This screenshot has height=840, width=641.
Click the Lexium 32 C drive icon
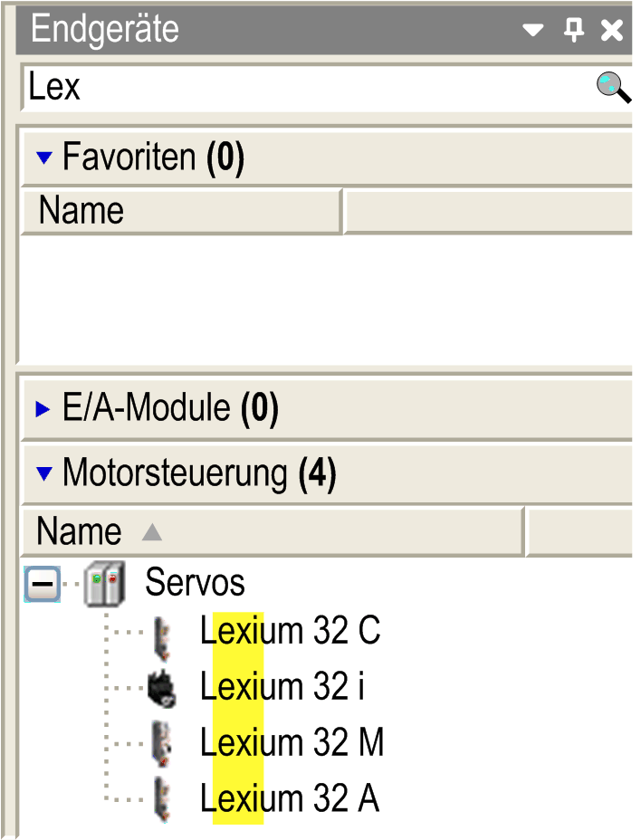tap(162, 638)
